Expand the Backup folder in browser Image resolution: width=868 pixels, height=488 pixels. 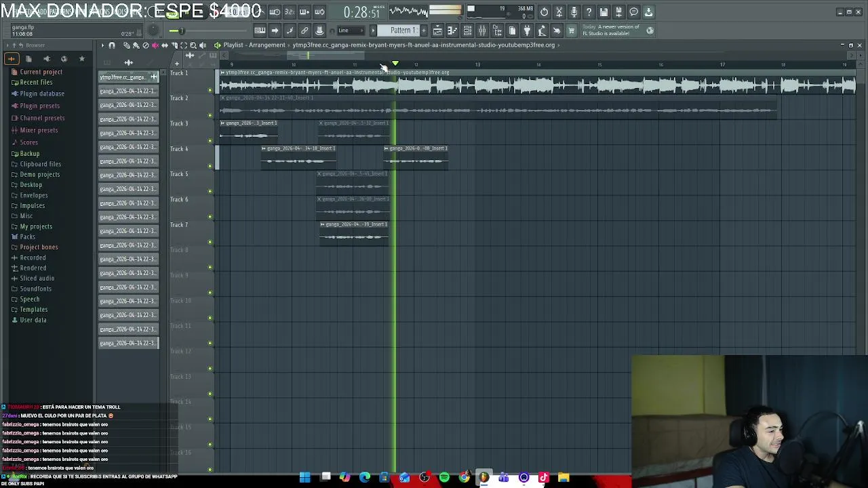pyautogui.click(x=29, y=154)
